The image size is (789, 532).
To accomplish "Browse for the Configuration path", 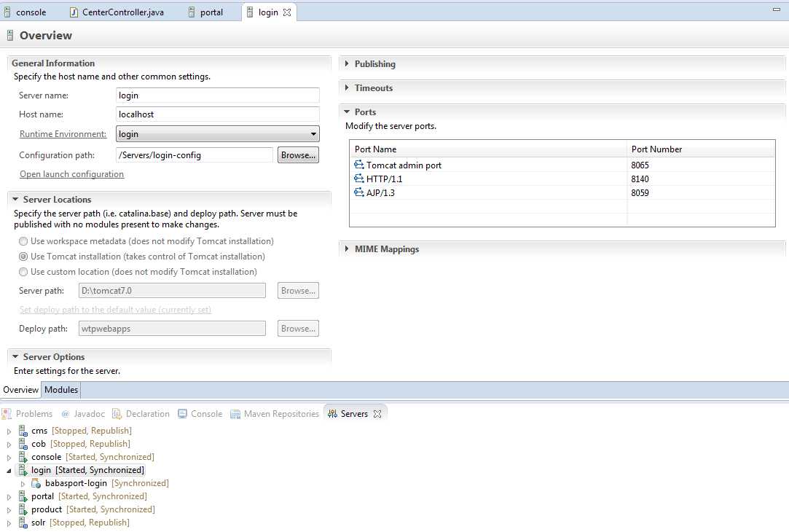I will click(x=298, y=155).
